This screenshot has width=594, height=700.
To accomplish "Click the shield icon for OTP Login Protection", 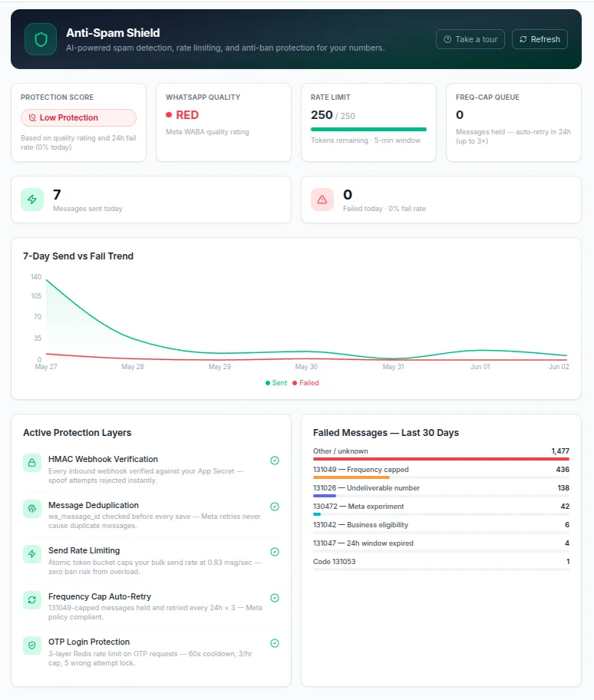I will coord(32,646).
